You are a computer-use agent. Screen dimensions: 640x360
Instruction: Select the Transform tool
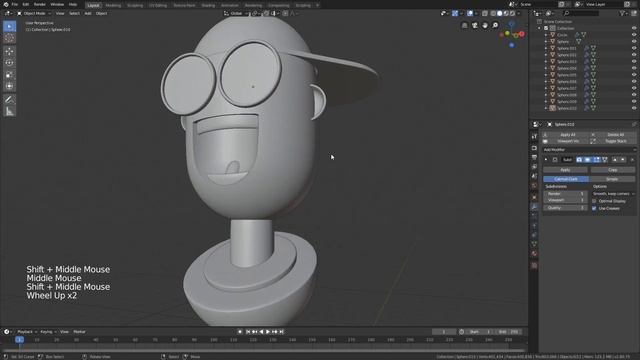point(9,87)
